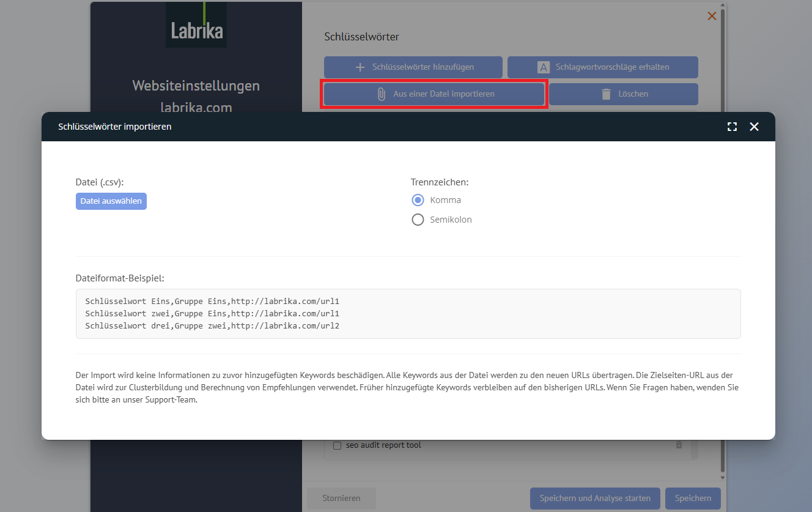This screenshot has height=512, width=812.
Task: Select the Semikolon separator radio button
Action: click(x=418, y=220)
